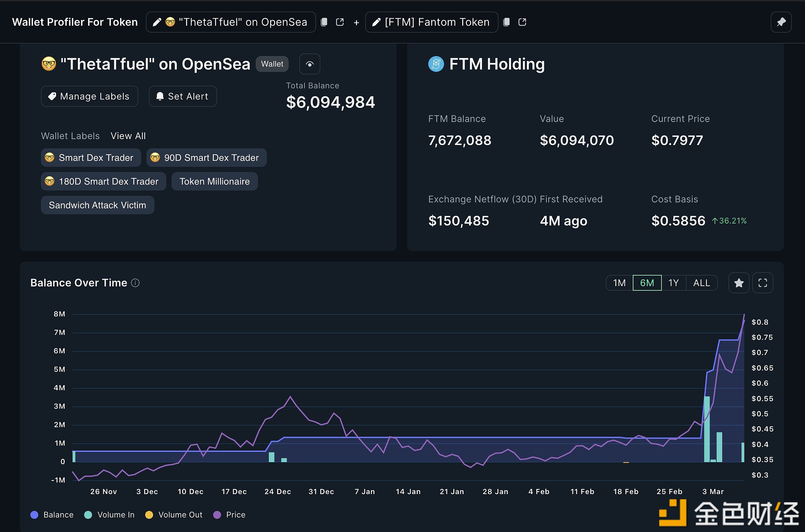Click the plus icon between selectors
Viewport: 805px width, 532px height.
[x=356, y=22]
